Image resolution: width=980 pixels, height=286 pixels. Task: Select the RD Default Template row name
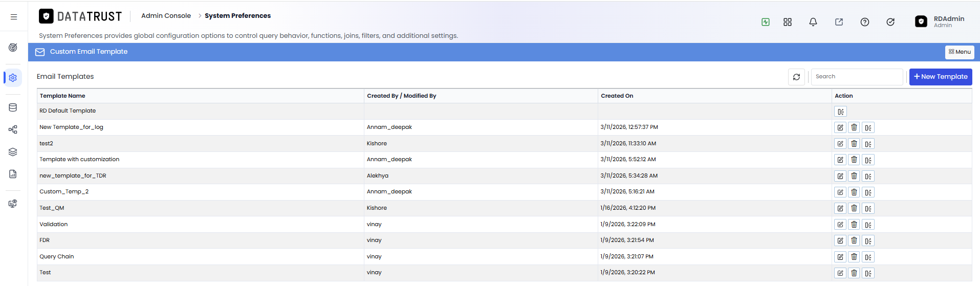pos(68,111)
